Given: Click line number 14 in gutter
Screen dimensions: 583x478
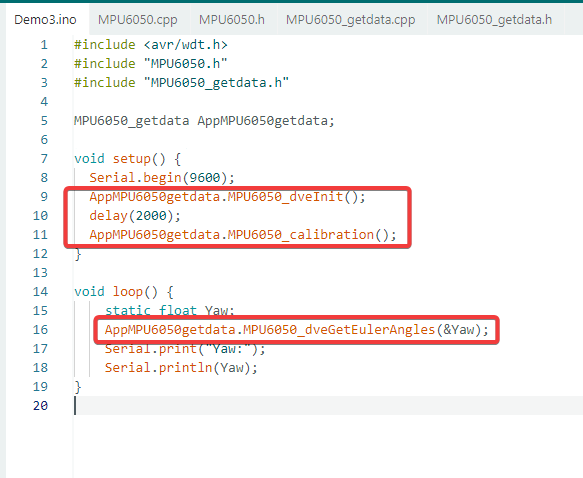Looking at the screenshot, I should [40, 291].
